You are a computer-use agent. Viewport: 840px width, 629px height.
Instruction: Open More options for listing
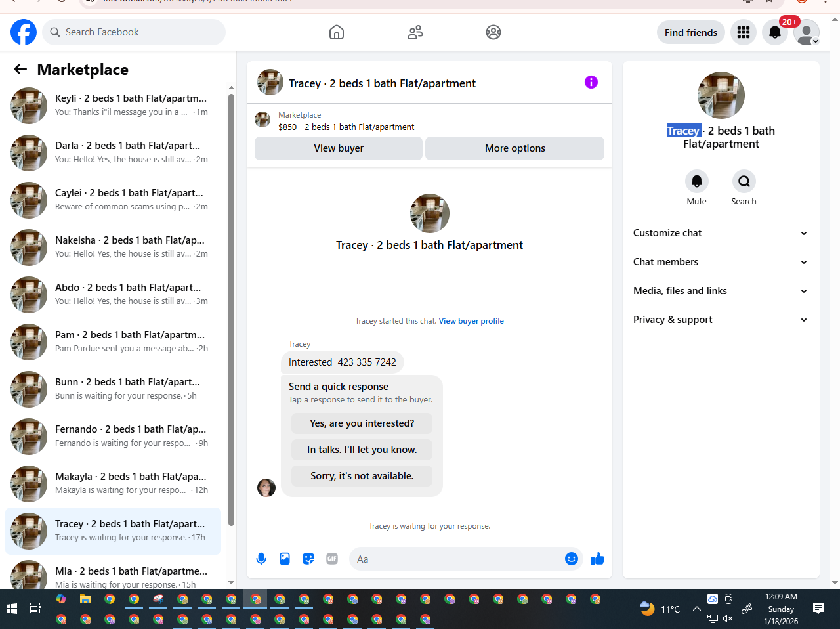[515, 148]
